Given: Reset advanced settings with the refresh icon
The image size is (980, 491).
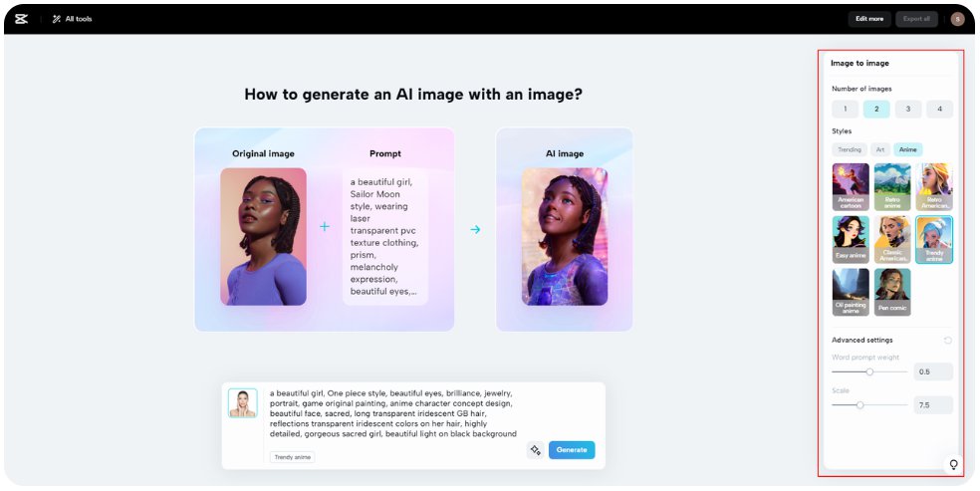Looking at the screenshot, I should coord(947,341).
